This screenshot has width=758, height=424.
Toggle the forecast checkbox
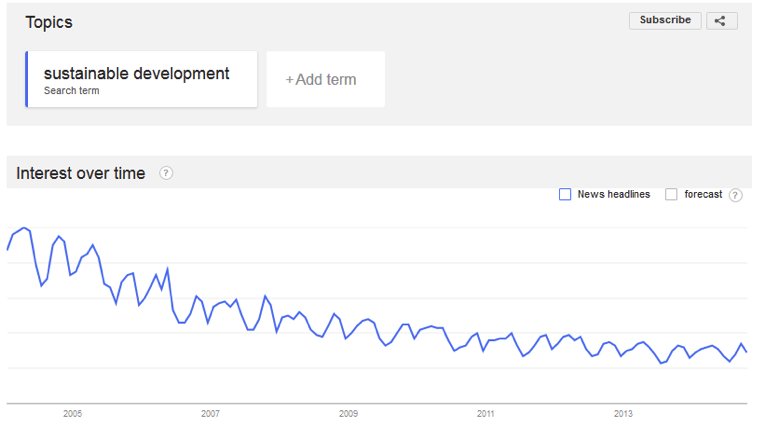(x=672, y=194)
